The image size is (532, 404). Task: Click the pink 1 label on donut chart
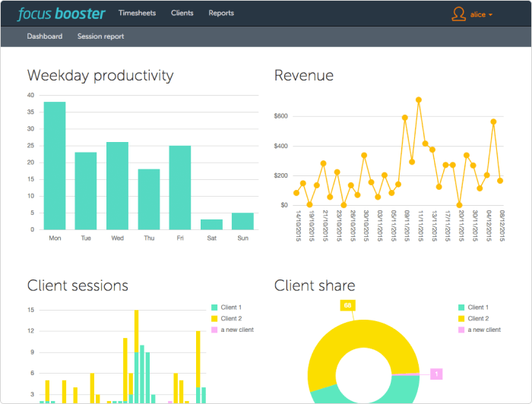click(436, 374)
